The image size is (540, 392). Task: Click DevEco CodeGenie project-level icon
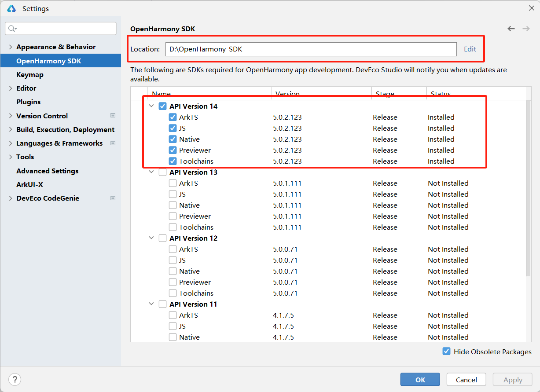coord(113,198)
